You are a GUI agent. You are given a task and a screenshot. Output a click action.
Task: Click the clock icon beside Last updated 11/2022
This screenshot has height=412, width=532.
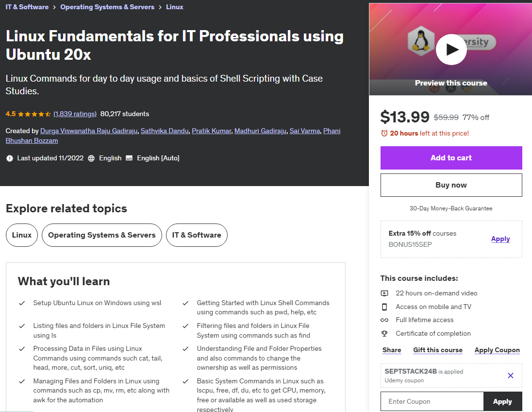tap(10, 158)
